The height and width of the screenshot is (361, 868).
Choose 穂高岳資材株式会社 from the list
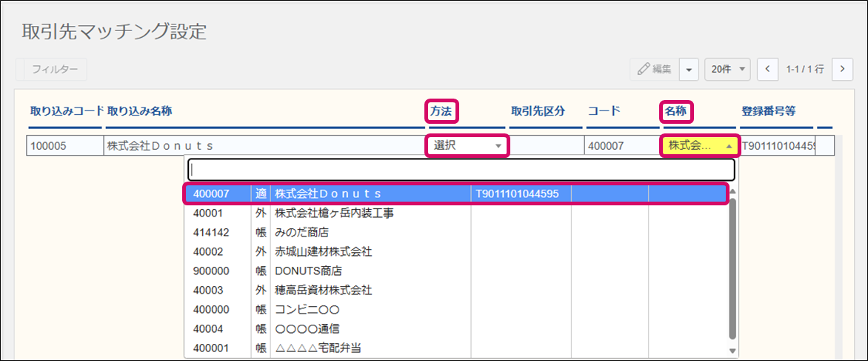(x=323, y=291)
